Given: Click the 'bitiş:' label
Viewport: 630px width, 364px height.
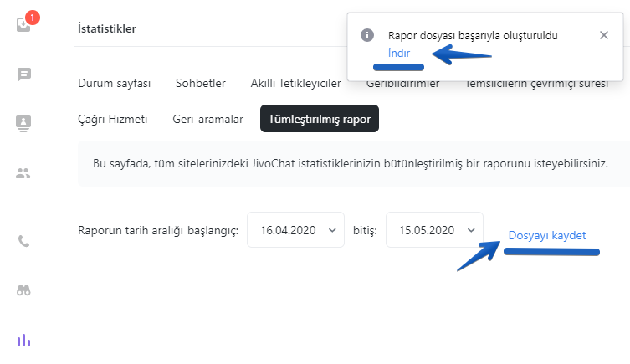Looking at the screenshot, I should tap(365, 231).
